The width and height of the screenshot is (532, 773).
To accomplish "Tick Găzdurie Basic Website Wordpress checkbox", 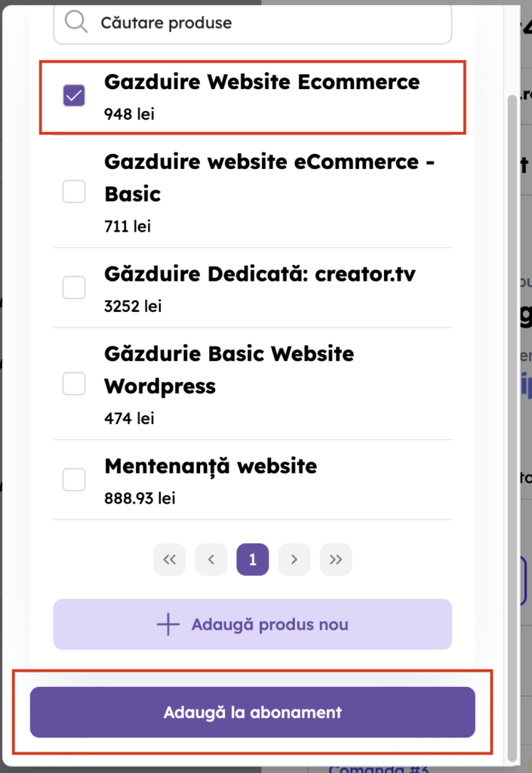I will pos(74,383).
